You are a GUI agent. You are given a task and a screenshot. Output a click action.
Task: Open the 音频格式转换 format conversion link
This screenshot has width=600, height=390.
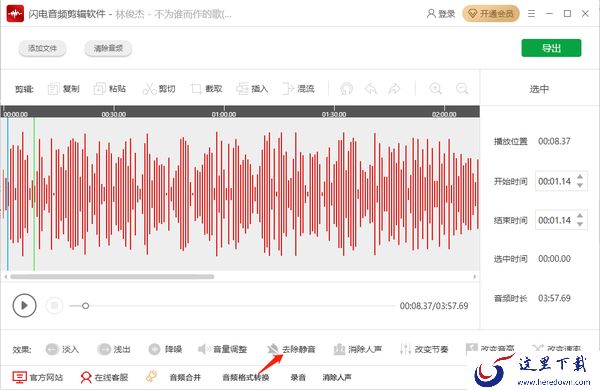pyautogui.click(x=246, y=377)
